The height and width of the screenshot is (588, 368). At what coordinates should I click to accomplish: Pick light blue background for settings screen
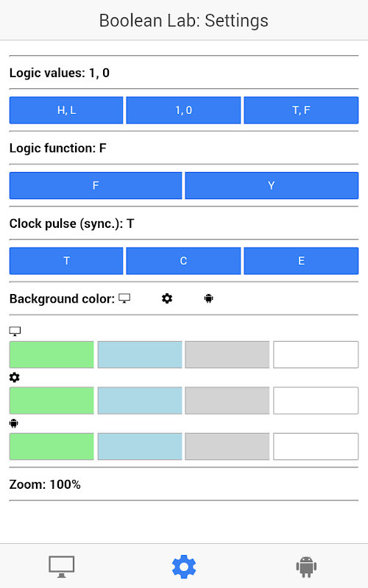coord(140,401)
